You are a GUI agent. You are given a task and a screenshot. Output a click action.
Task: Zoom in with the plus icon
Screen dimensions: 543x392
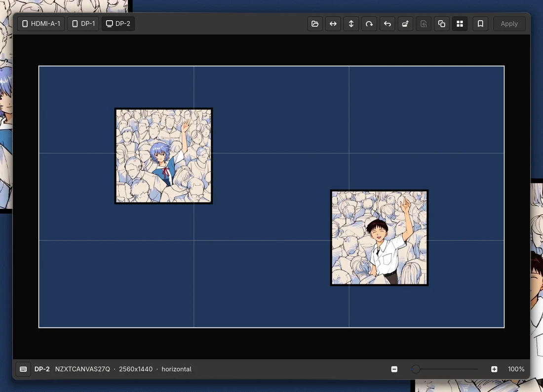[x=494, y=369]
